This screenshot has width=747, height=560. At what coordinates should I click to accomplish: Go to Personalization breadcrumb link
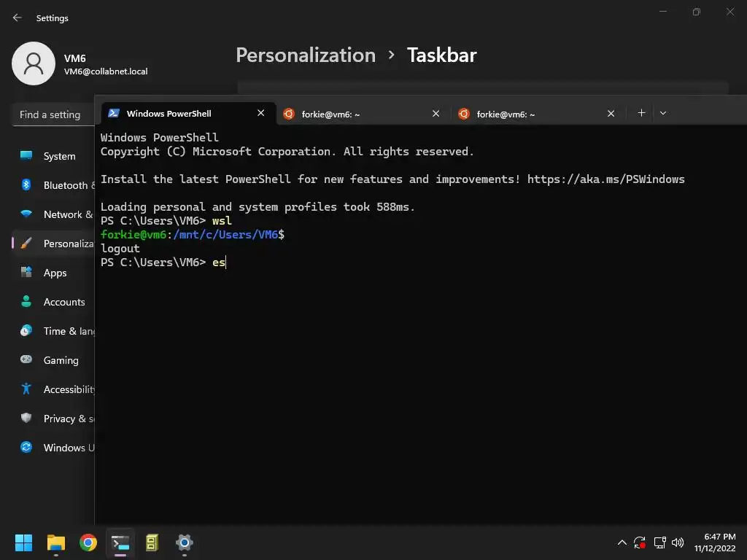pos(306,55)
